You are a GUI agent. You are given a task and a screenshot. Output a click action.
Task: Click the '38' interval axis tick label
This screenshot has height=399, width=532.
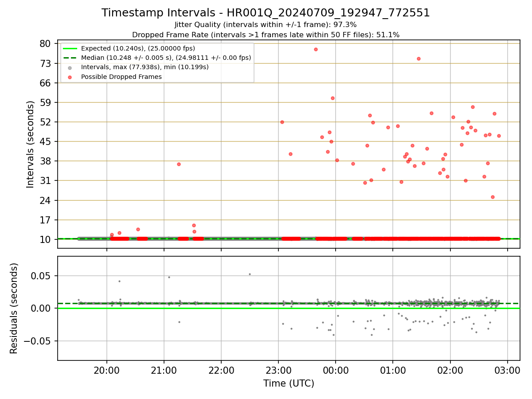tap(45, 161)
